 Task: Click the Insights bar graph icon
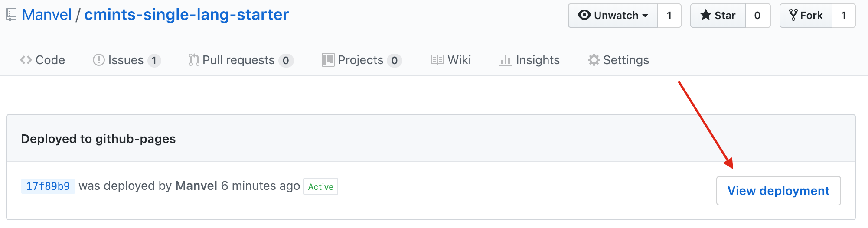[x=505, y=60]
